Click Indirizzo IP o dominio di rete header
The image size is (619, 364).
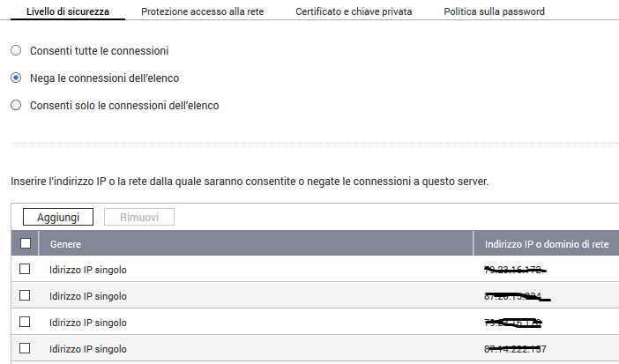(547, 243)
